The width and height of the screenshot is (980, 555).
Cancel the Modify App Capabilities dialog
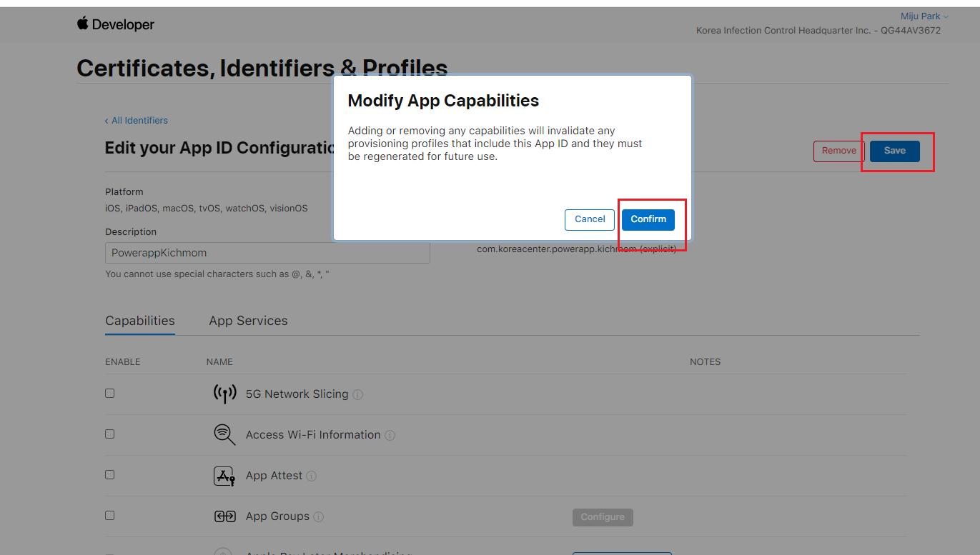coord(590,219)
